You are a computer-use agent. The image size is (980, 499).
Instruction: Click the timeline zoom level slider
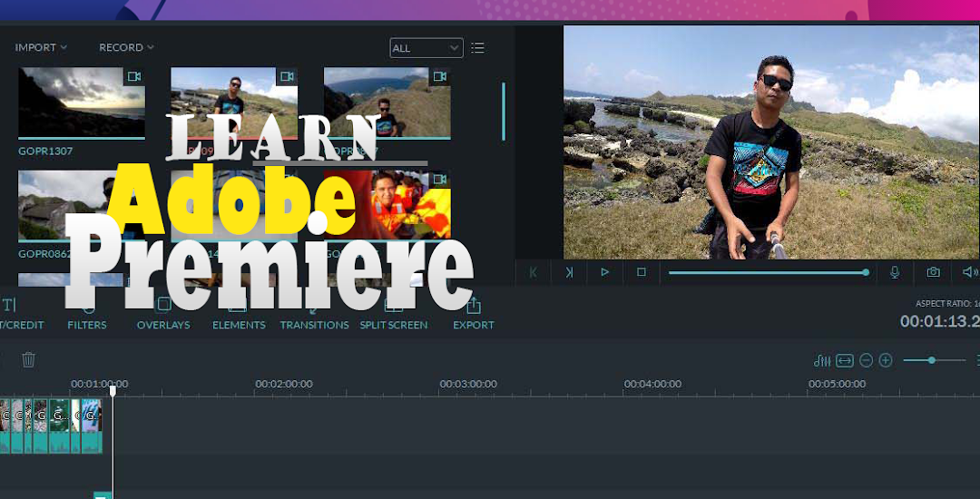[x=935, y=360]
